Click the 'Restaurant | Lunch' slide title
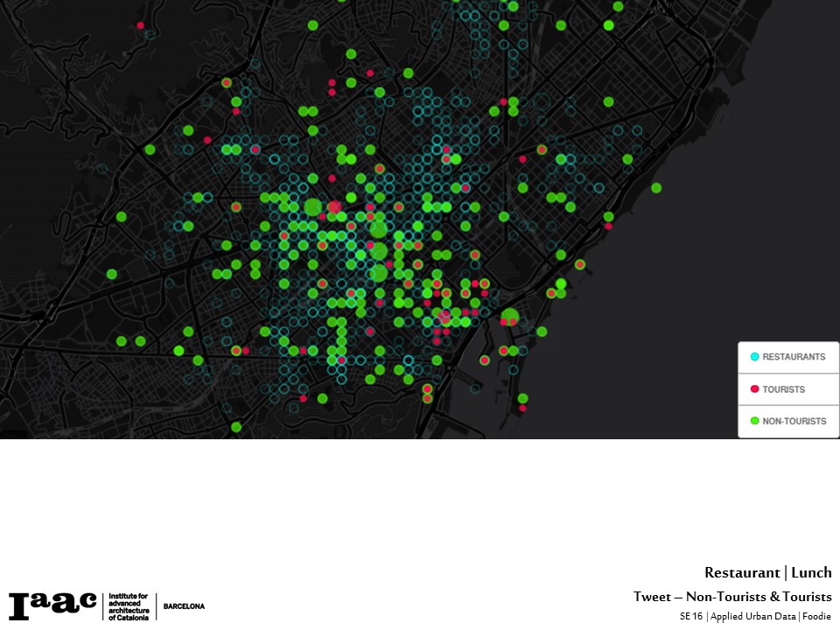The height and width of the screenshot is (630, 840). pos(767,573)
